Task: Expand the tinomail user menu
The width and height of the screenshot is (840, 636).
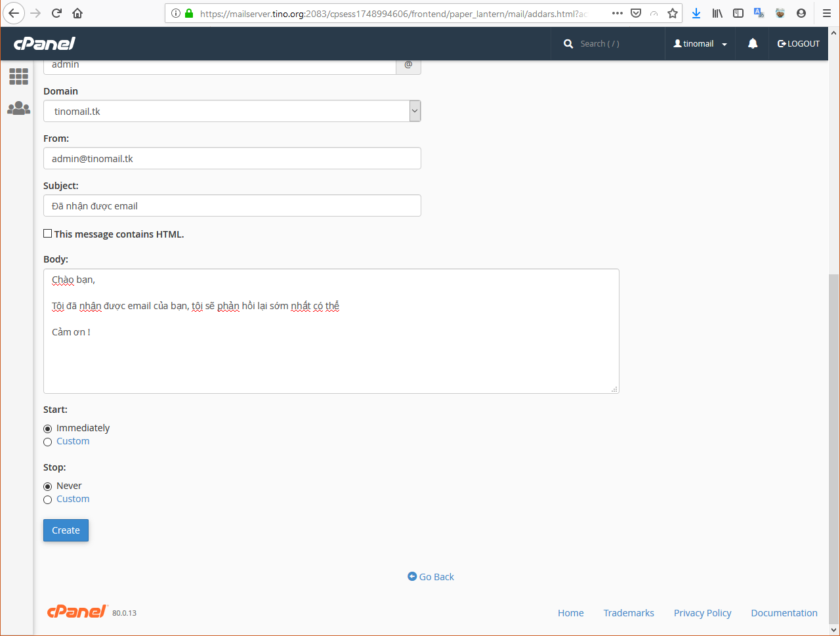Action: coord(700,44)
